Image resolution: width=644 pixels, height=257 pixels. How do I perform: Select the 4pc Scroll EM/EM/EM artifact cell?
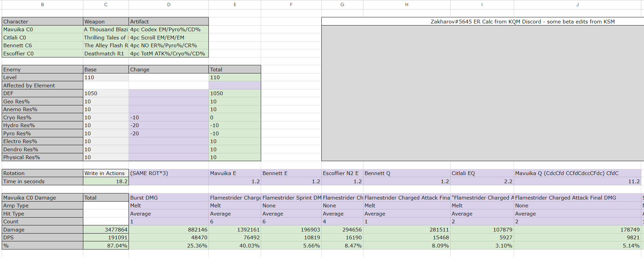pyautogui.click(x=169, y=37)
